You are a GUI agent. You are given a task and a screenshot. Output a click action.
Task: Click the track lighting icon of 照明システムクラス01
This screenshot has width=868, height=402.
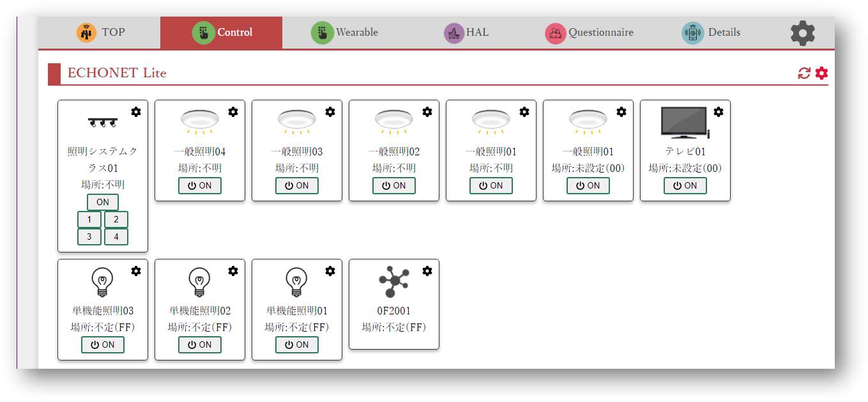click(103, 123)
